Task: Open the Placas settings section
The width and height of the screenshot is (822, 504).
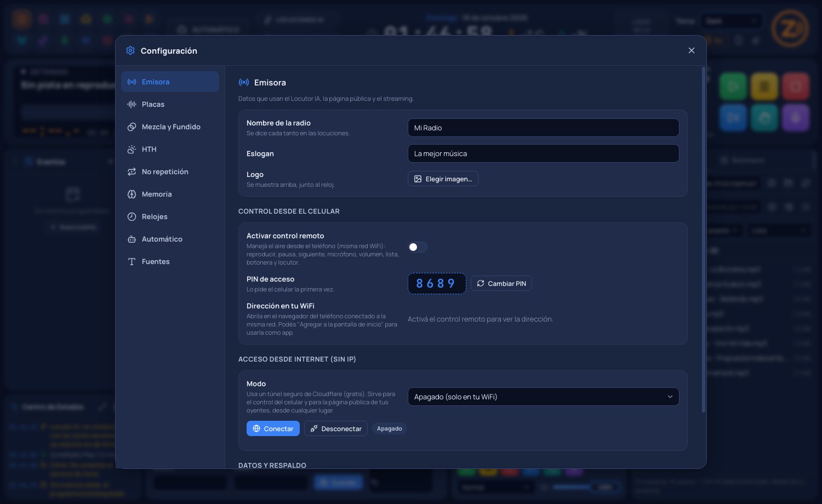Action: point(170,104)
